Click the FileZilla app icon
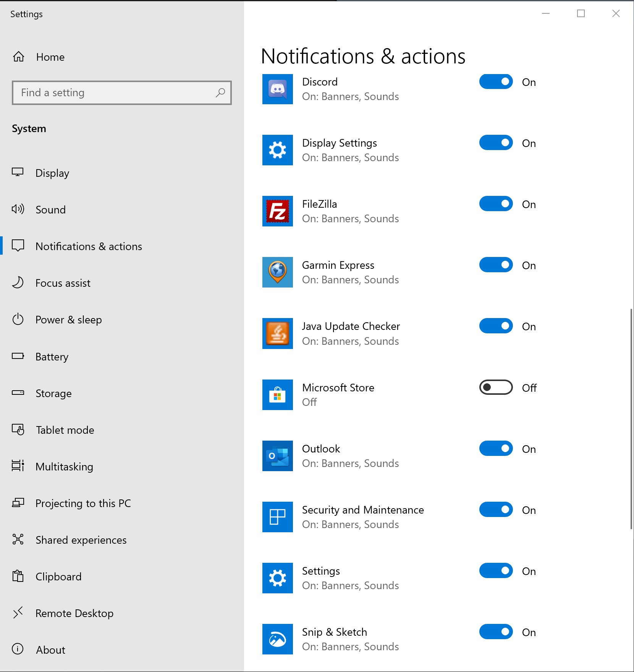 coord(277,211)
